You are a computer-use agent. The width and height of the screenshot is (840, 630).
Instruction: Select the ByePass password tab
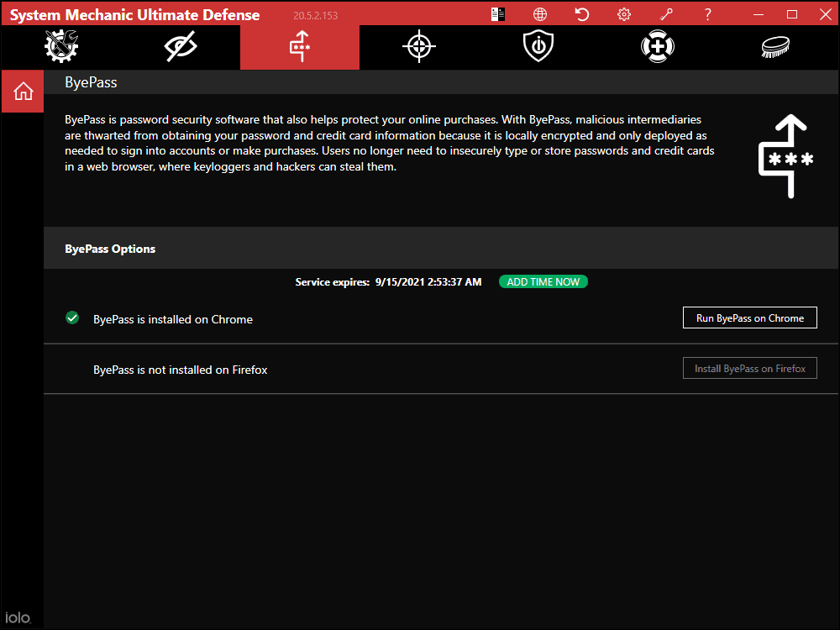pyautogui.click(x=300, y=47)
